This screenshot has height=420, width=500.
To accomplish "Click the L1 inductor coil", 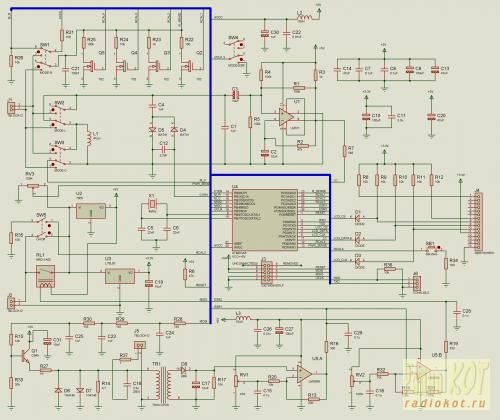I will (89, 139).
